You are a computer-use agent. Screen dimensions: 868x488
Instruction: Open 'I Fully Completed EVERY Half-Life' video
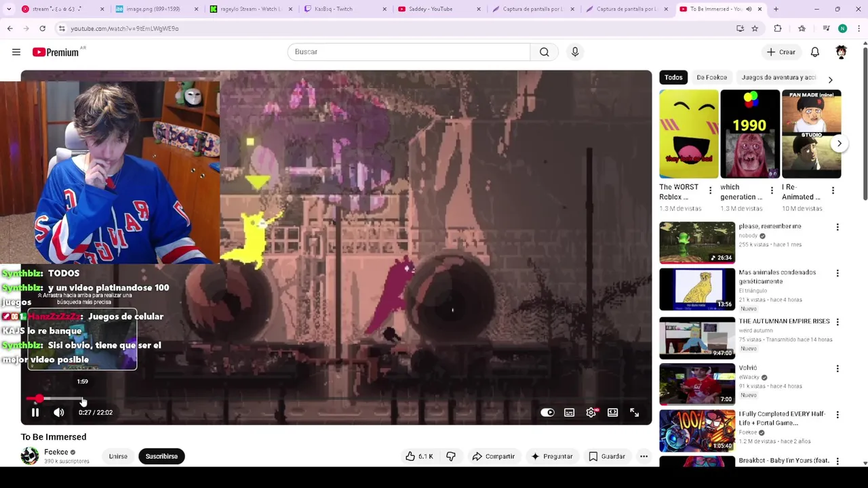pos(697,430)
